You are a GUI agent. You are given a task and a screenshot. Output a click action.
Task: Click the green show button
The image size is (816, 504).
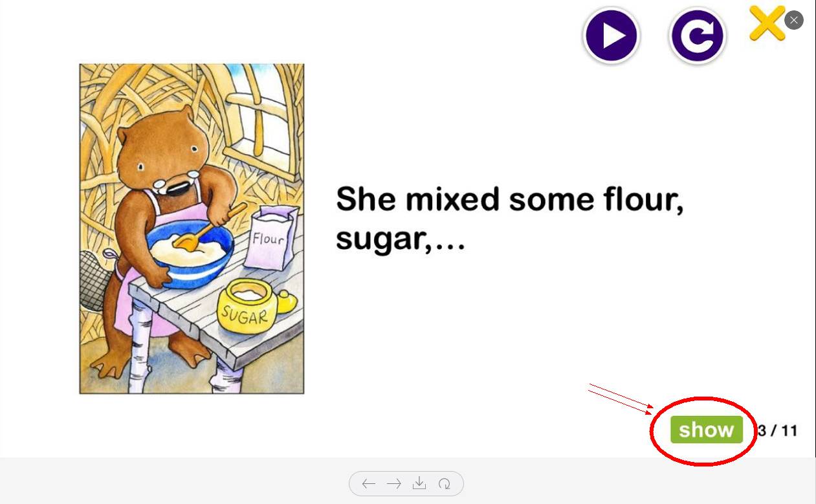(x=706, y=430)
